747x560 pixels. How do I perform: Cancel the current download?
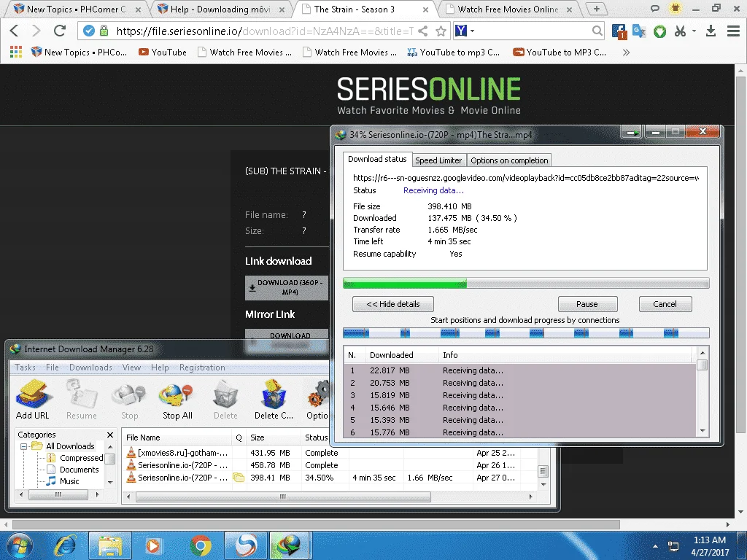[x=665, y=304]
